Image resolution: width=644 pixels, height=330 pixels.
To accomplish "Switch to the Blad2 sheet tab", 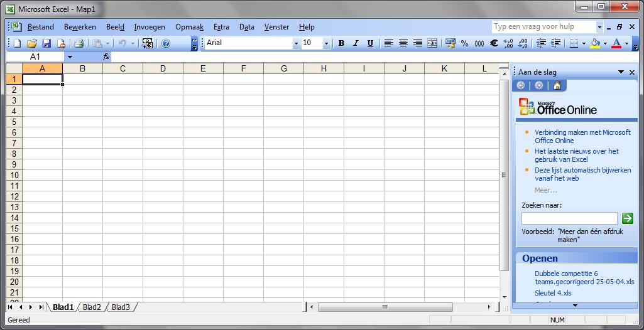I will tap(92, 307).
